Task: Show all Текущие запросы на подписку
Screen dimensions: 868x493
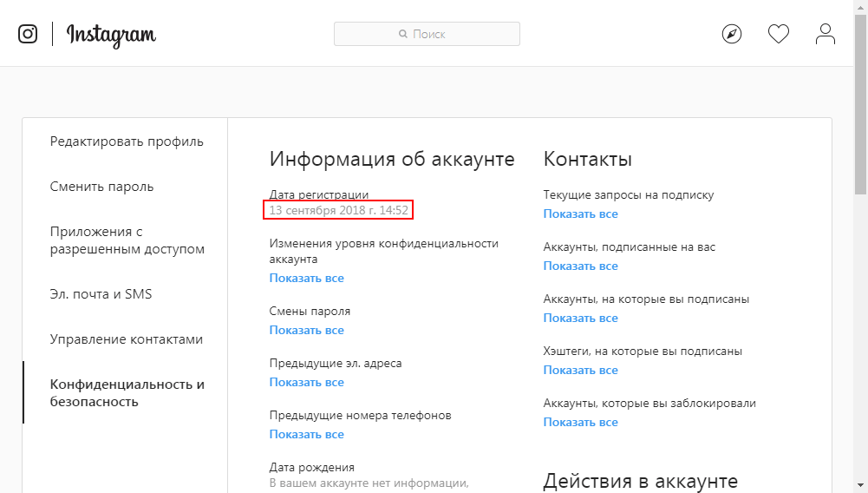Action: 581,214
